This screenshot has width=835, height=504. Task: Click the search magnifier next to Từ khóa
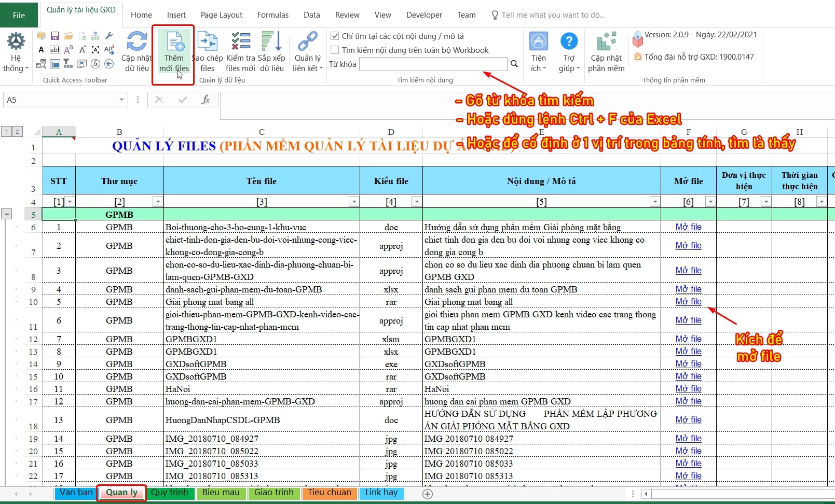pos(514,64)
